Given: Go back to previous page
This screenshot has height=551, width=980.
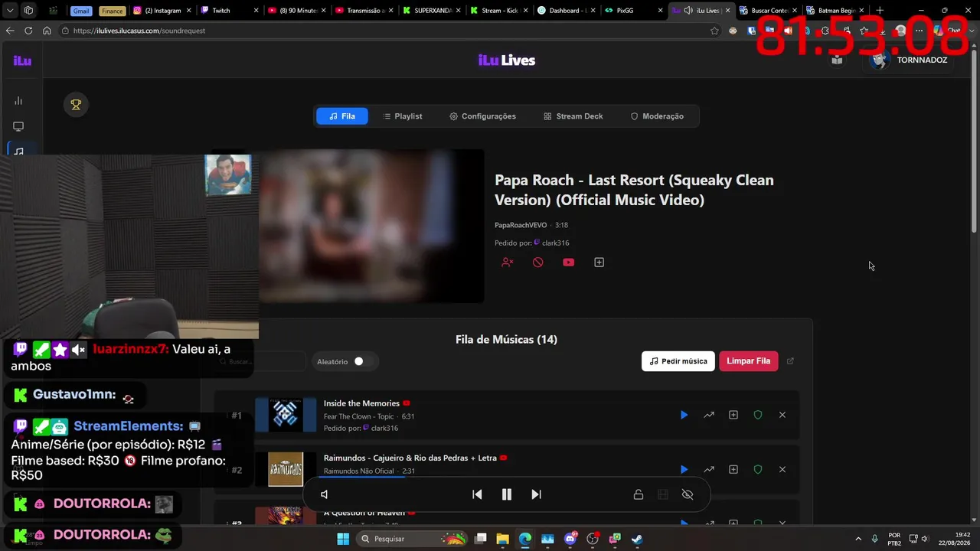Looking at the screenshot, I should click(10, 31).
